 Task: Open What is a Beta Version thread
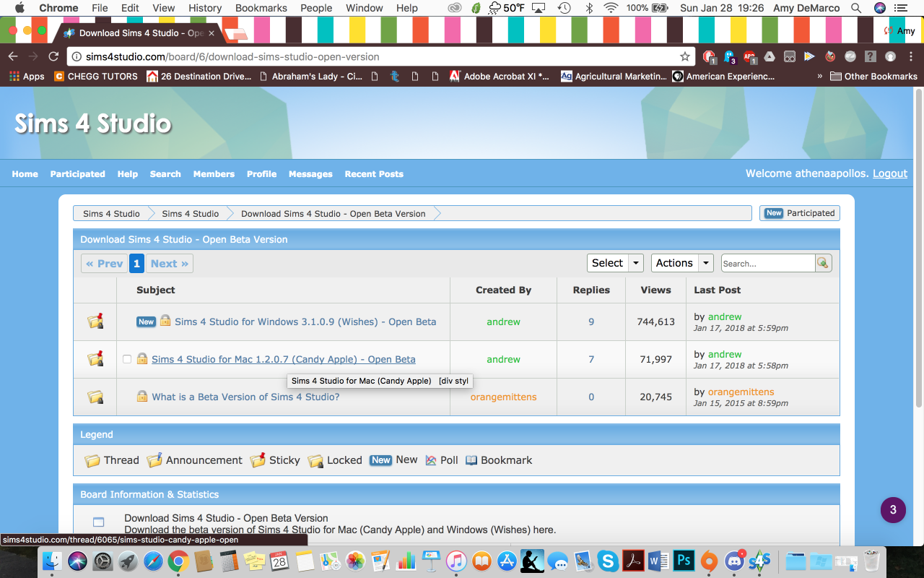[245, 397]
